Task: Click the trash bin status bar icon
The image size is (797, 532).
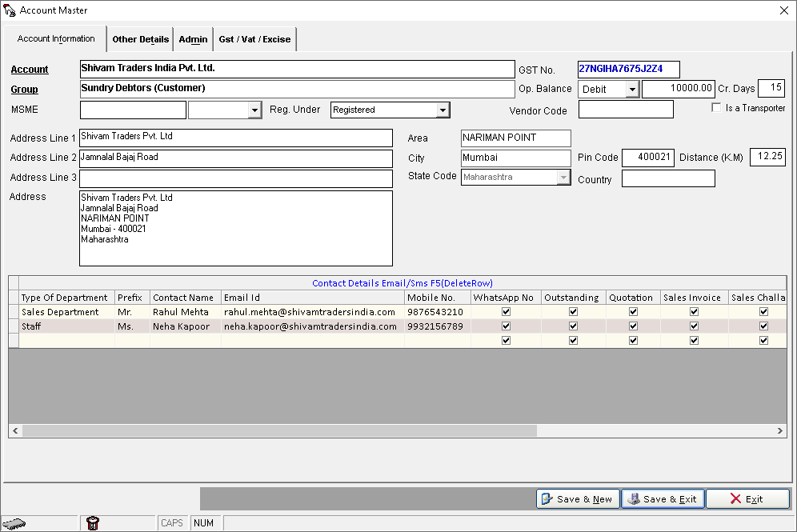Action: click(x=93, y=523)
